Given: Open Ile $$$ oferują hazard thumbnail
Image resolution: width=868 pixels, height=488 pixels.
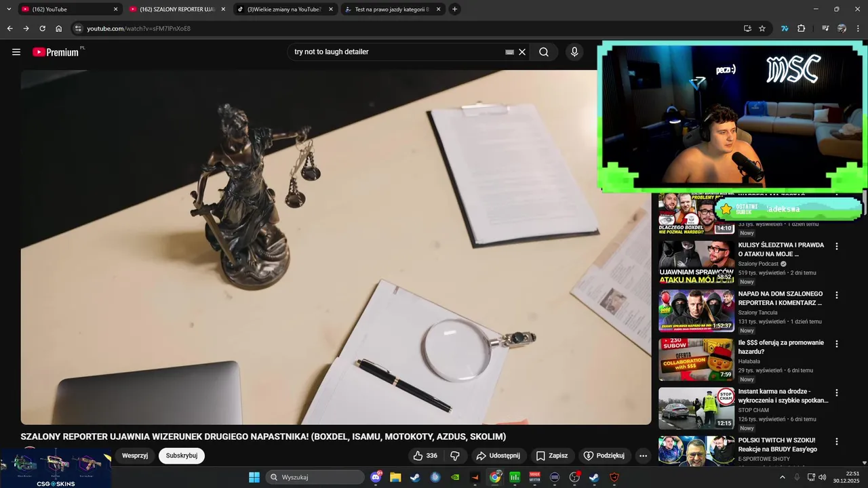Looking at the screenshot, I should [696, 360].
